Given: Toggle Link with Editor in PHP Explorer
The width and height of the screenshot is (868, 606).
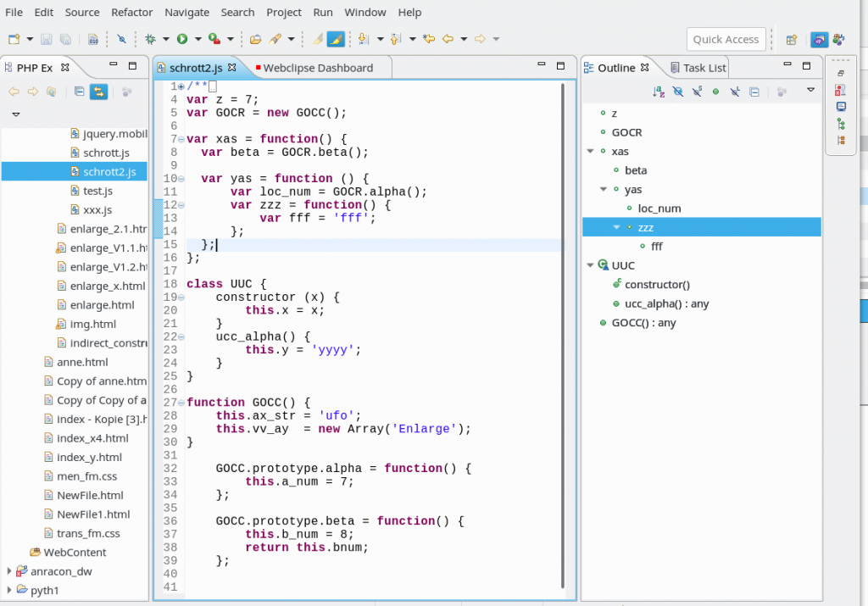Looking at the screenshot, I should tap(99, 92).
